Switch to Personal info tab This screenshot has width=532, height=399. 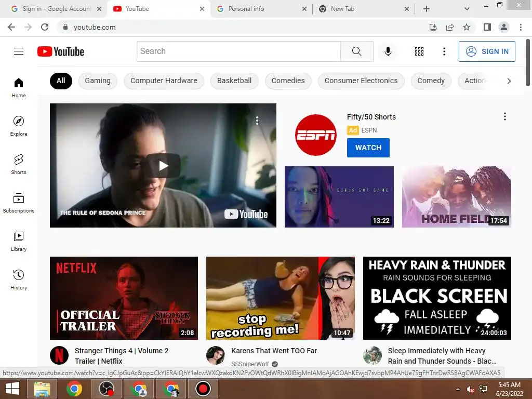(261, 9)
